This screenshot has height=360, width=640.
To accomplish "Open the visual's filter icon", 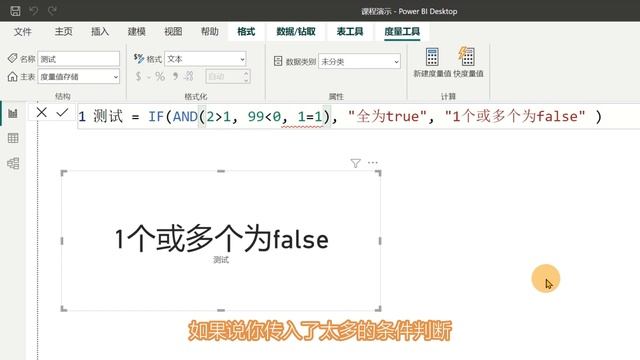I will (356, 163).
